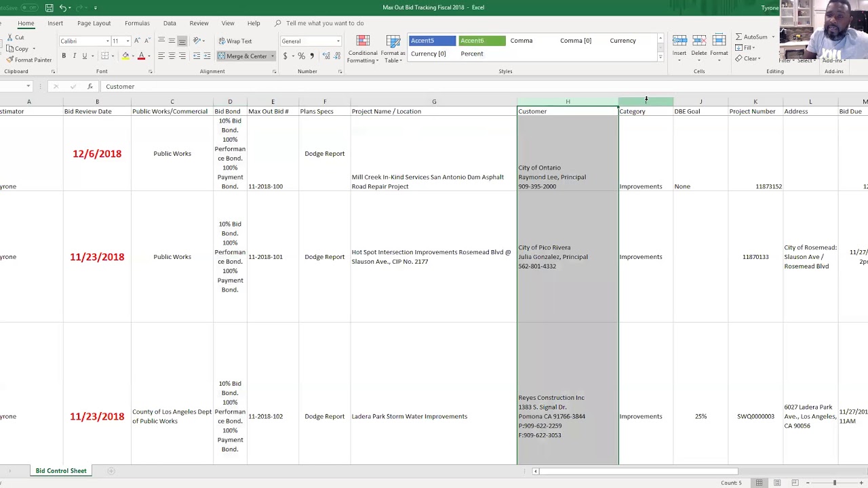Open the Clear dropdown
This screenshot has width=868, height=488.
[x=748, y=58]
